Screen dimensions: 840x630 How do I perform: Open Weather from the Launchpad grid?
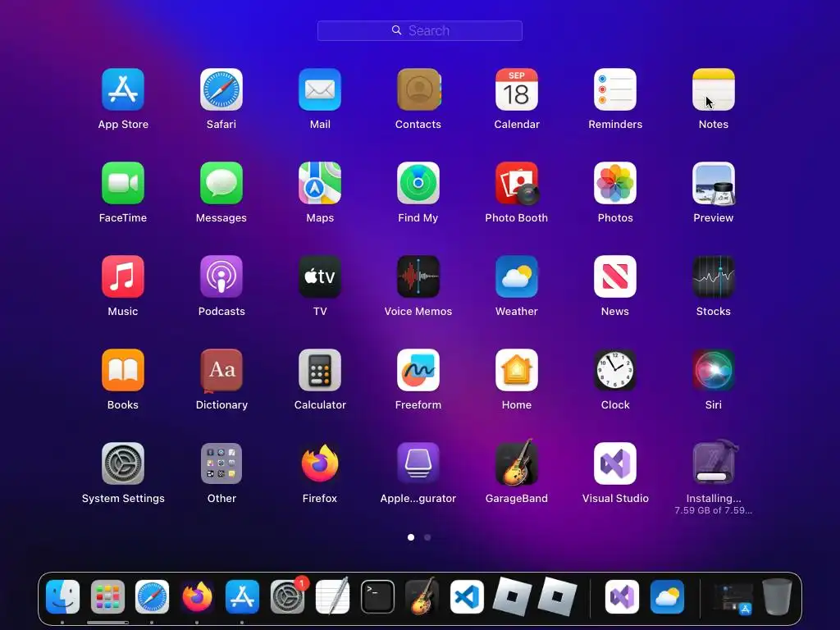click(x=517, y=276)
